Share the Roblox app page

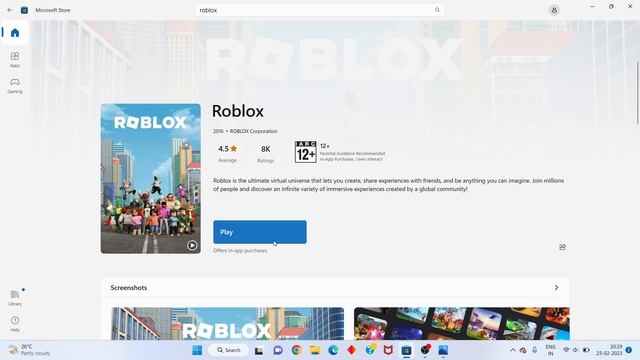562,247
